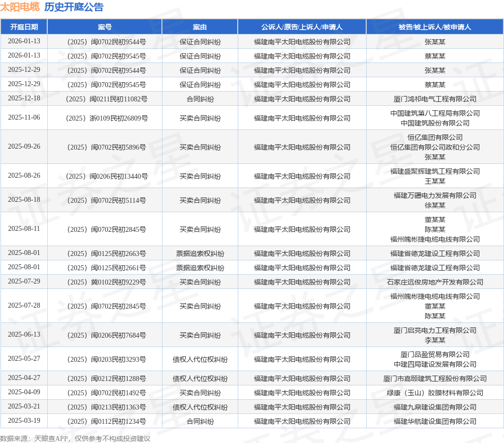This screenshot has height=443, width=504.
Task: Click defendant 福建盛聚辉建筑工程有限公司
Action: pos(435,171)
